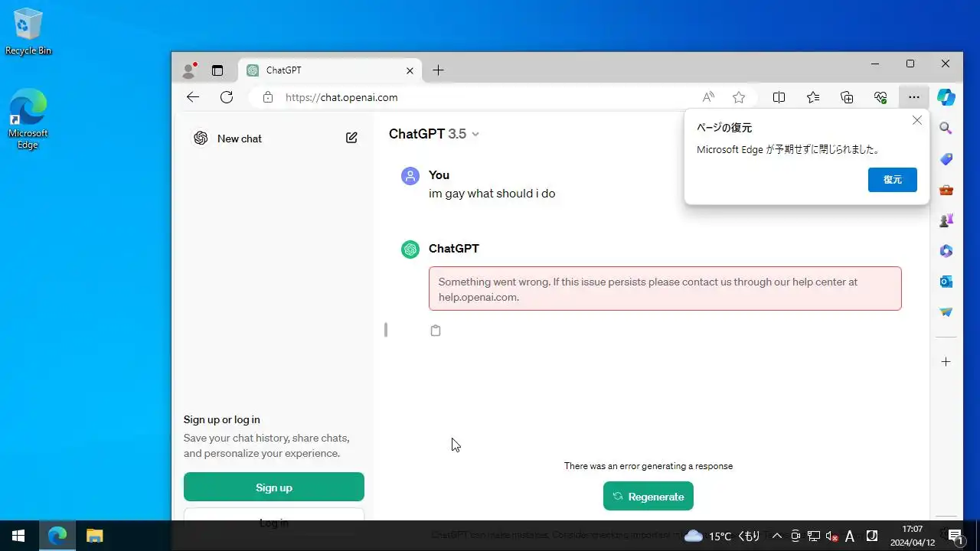Start a New chat
The height and width of the screenshot is (551, 980).
click(x=240, y=139)
